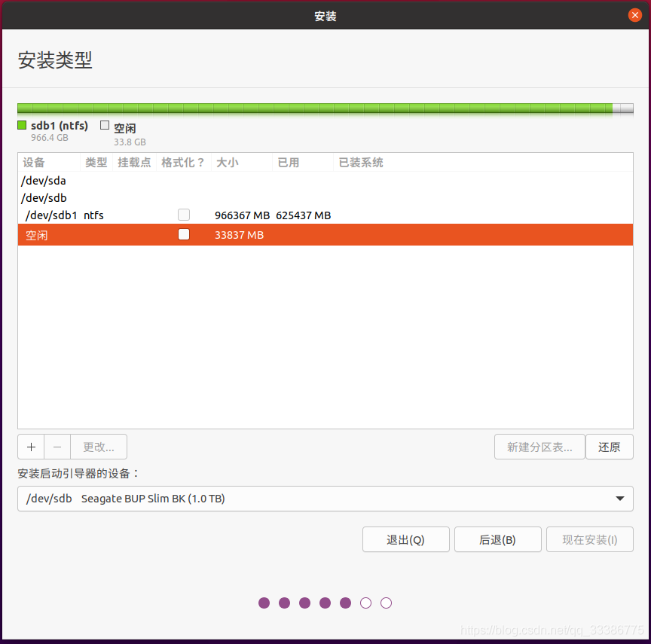651x644 pixels.
Task: Click the last empty progress dot
Action: (386, 603)
